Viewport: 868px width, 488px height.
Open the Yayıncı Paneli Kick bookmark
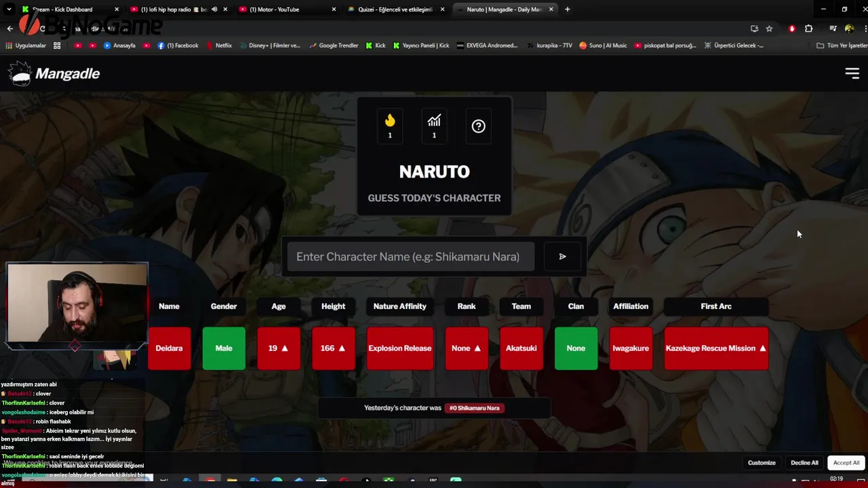[421, 45]
